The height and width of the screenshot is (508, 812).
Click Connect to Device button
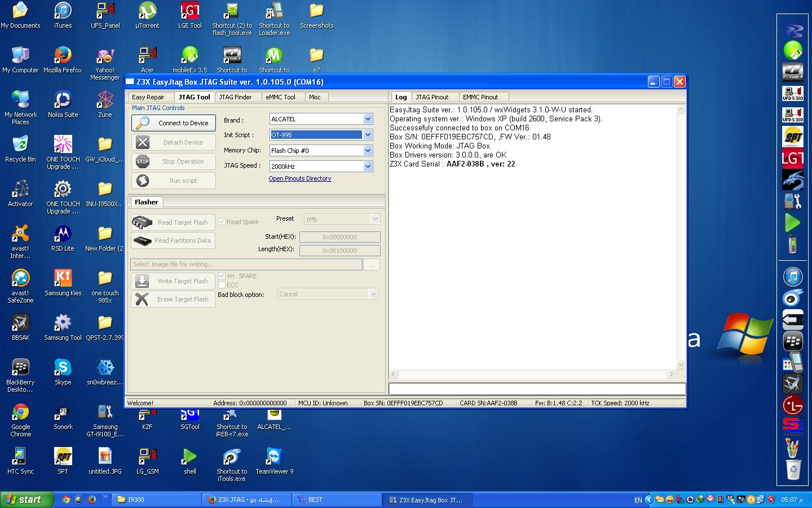[x=174, y=123]
